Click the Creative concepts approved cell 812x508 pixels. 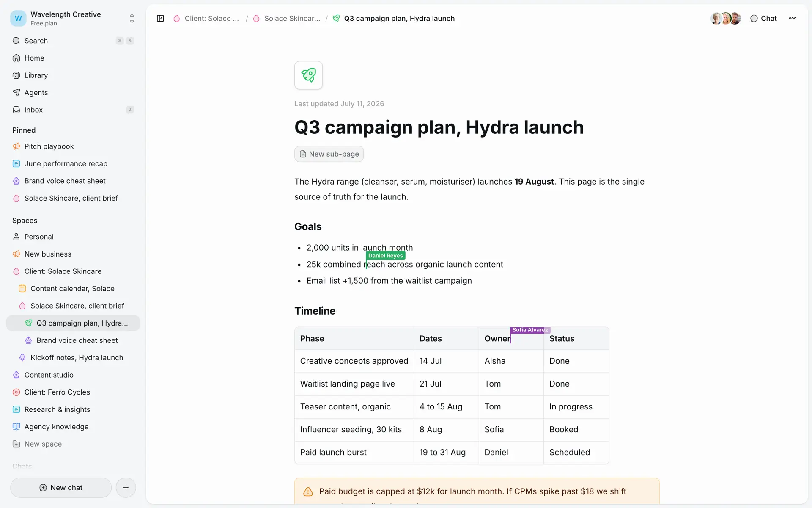pyautogui.click(x=354, y=361)
